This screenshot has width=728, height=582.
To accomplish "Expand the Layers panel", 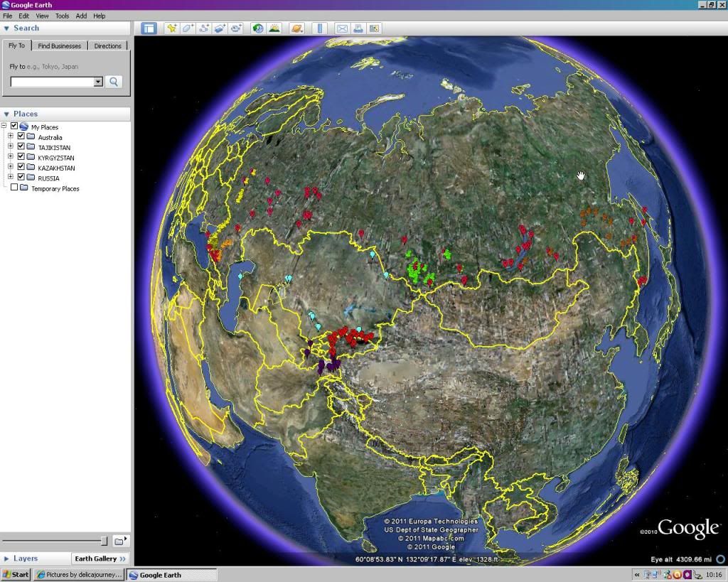I will coord(6,559).
